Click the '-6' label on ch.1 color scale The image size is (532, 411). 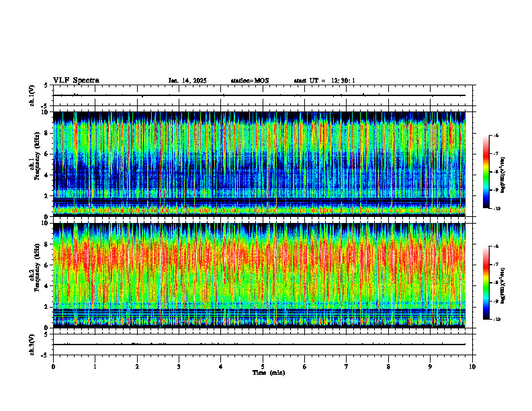pos(496,135)
